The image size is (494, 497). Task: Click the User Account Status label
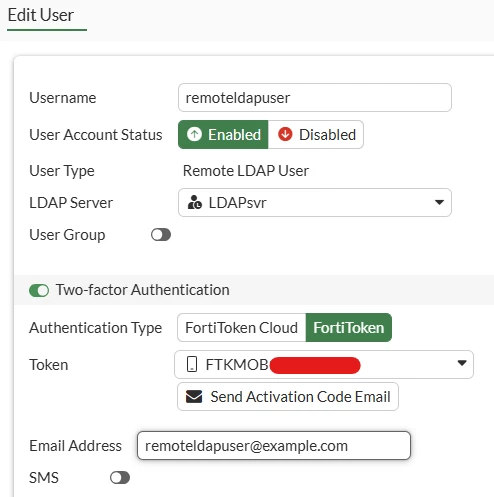(x=96, y=135)
